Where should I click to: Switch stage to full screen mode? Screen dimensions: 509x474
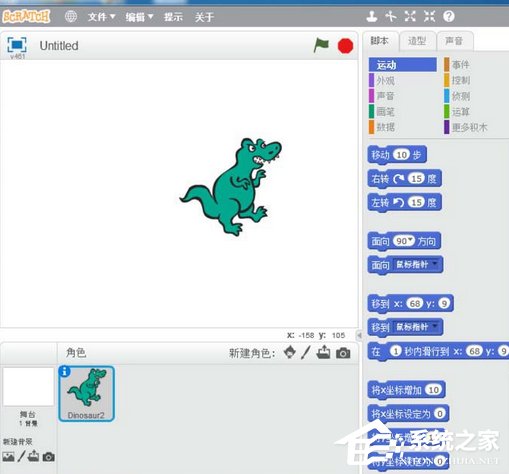point(17,44)
